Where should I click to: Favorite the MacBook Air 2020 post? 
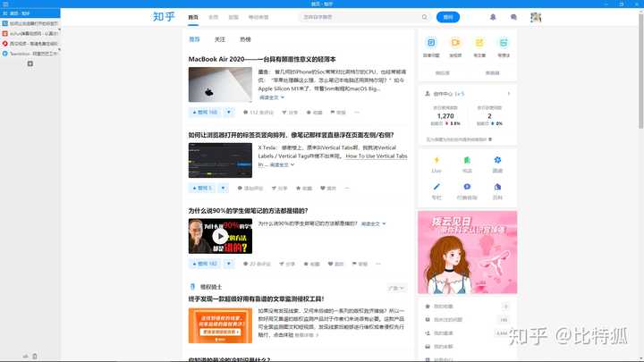click(314, 113)
